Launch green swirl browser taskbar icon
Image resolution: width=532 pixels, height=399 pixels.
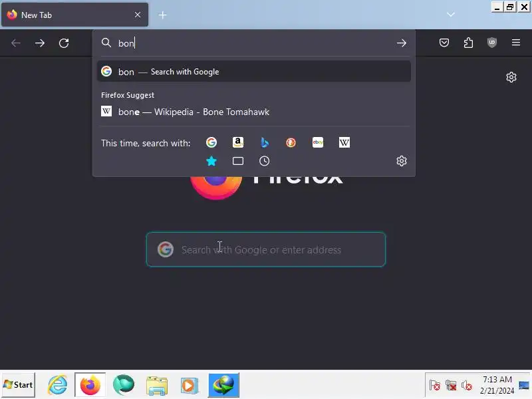124,385
